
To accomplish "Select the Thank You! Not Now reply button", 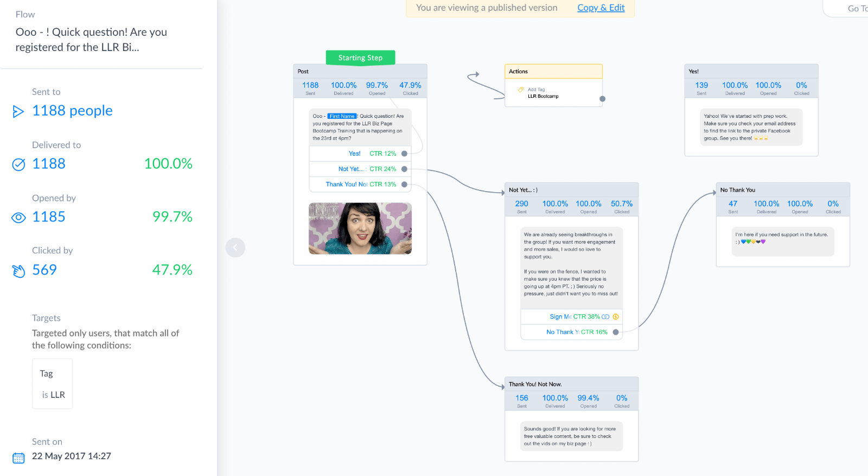I will tap(360, 185).
